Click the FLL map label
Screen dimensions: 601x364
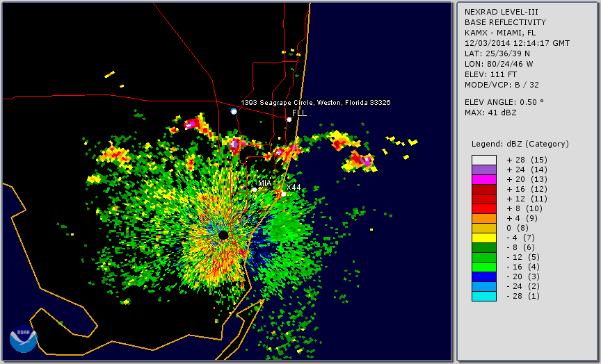[x=299, y=113]
